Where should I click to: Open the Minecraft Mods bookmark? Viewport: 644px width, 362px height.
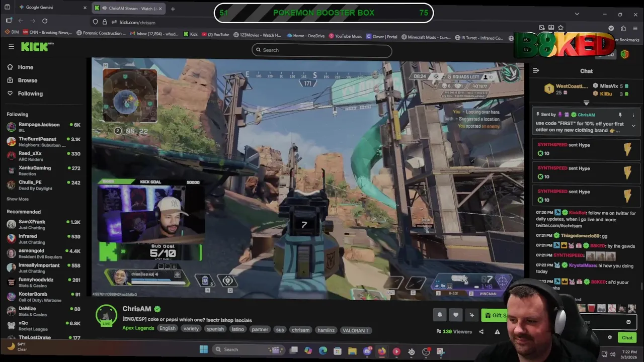coord(426,37)
